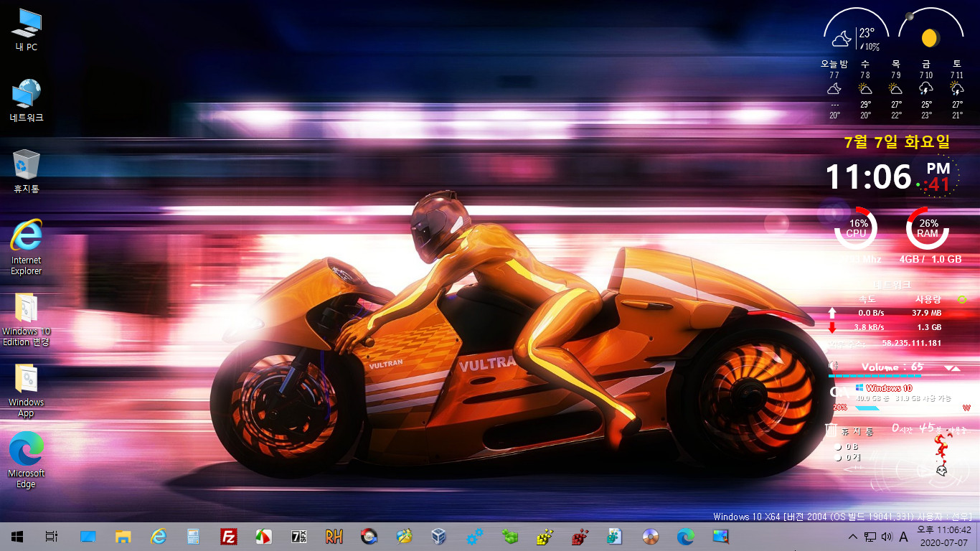Click the Windows 10 drive label
The width and height of the screenshot is (980, 551).
click(888, 388)
